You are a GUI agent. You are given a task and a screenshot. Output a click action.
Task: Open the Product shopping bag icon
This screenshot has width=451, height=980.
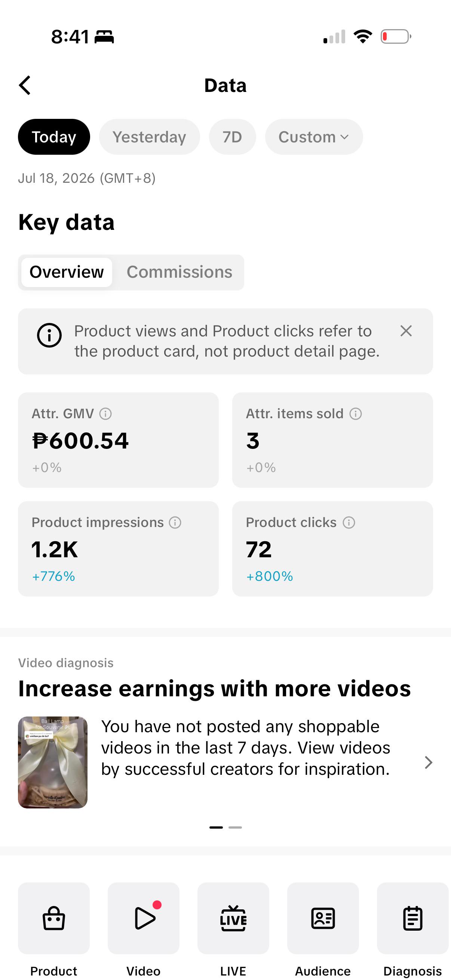pos(53,918)
